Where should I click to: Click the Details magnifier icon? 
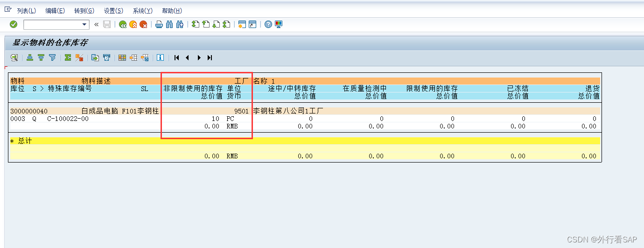pyautogui.click(x=14, y=57)
